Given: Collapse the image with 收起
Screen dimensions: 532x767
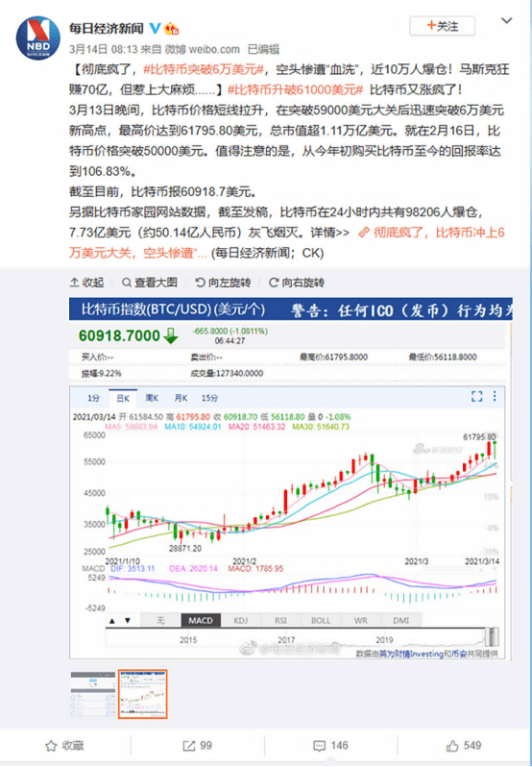Looking at the screenshot, I should [x=87, y=283].
